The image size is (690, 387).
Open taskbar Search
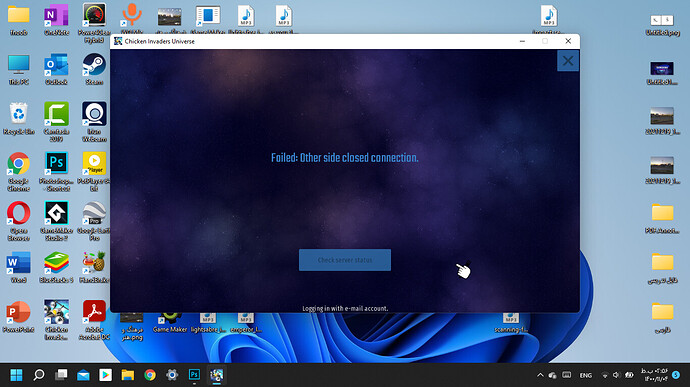click(x=39, y=375)
